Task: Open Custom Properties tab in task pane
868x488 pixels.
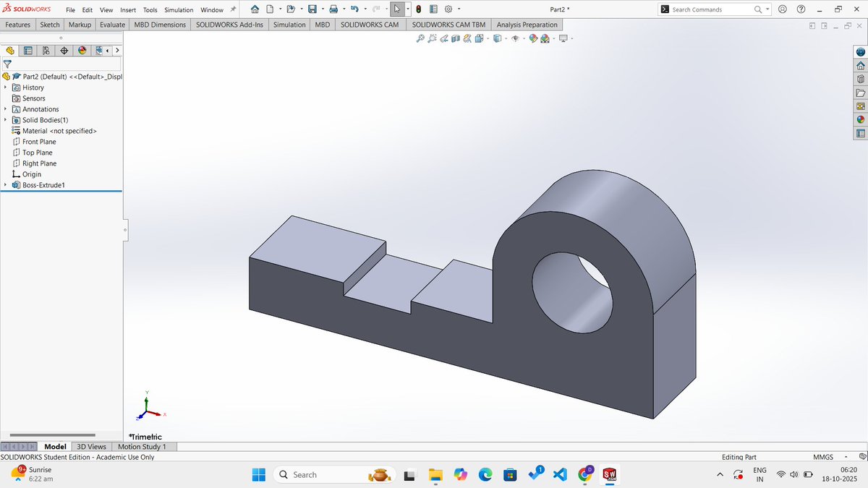Action: point(860,133)
